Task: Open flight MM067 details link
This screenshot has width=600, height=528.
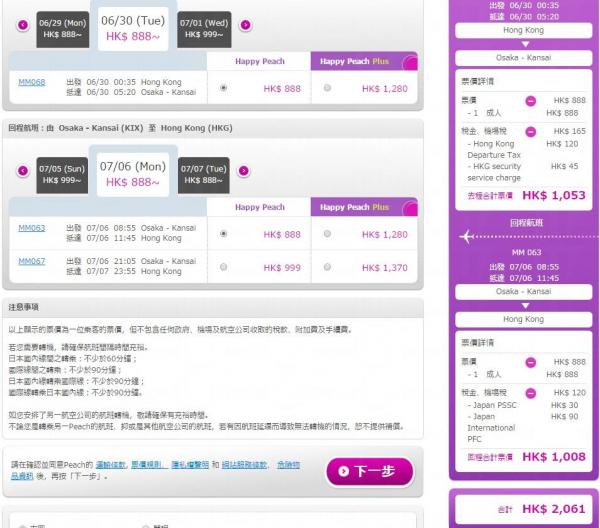Action: tap(32, 261)
